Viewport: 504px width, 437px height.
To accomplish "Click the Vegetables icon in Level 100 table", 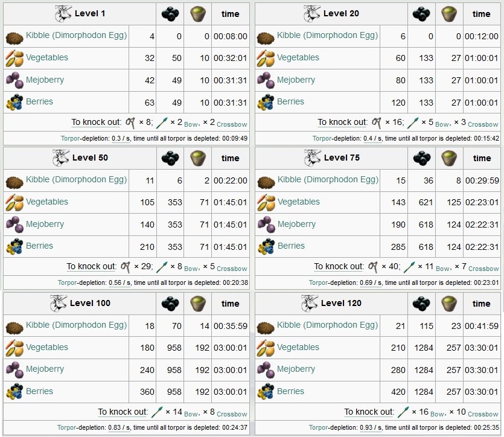I will point(14,348).
